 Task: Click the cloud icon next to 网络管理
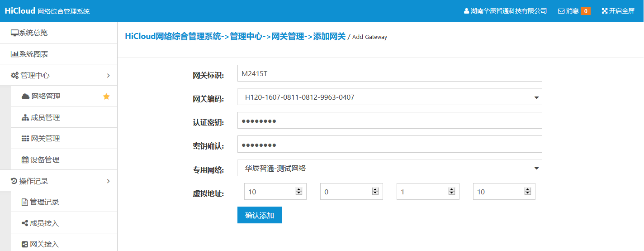[x=26, y=97]
